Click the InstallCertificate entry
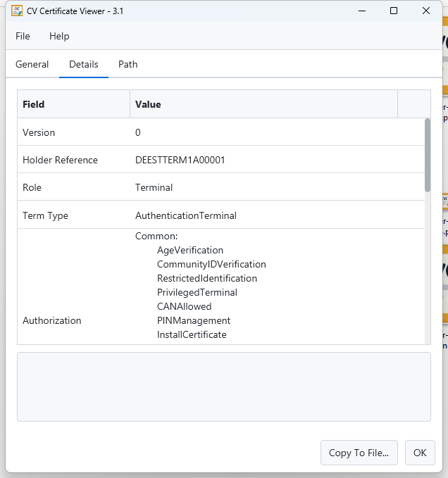 (192, 334)
